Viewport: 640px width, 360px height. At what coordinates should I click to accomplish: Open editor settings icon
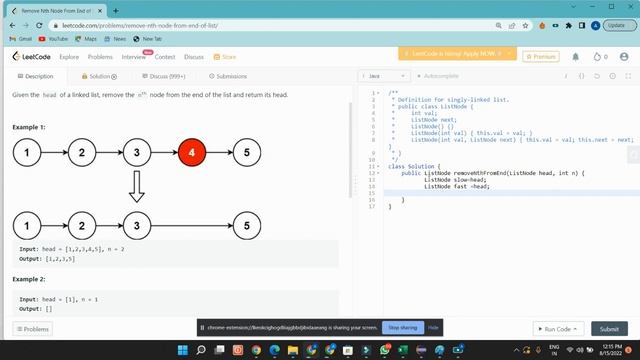(612, 76)
